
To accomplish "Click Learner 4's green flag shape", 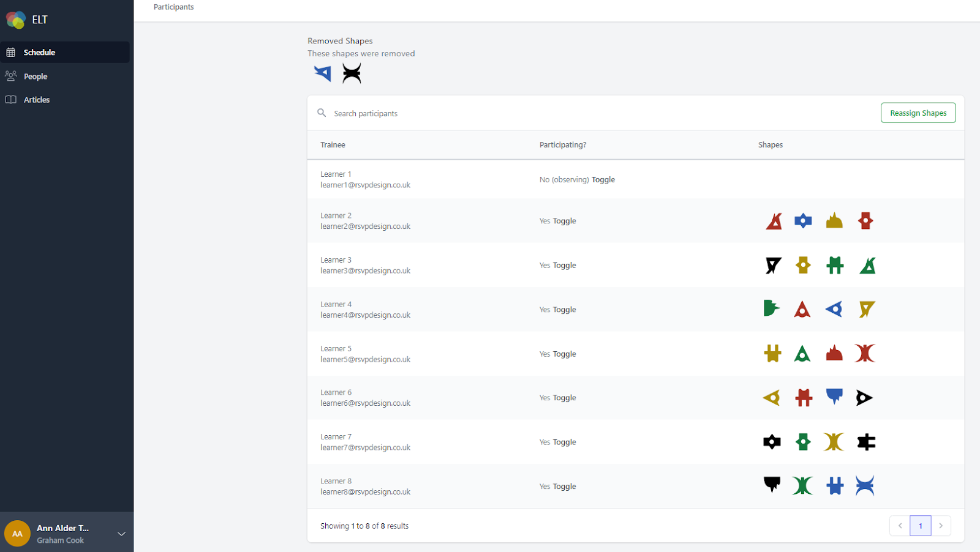I will pos(771,308).
